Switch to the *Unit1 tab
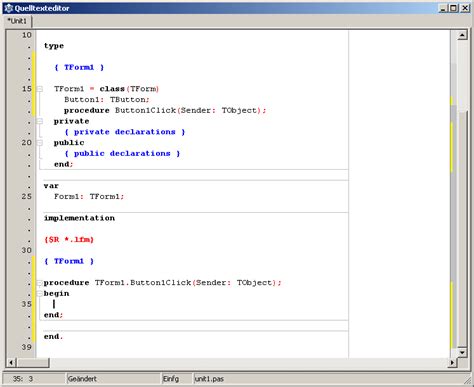This screenshot has width=474, height=387. [x=17, y=21]
